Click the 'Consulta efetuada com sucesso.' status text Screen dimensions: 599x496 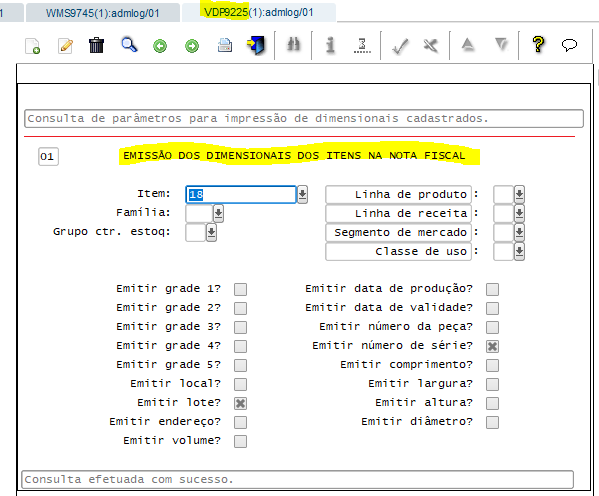[x=129, y=479]
